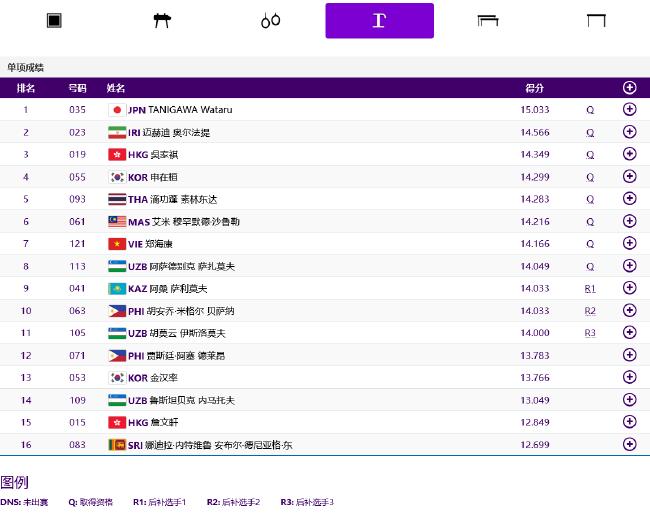This screenshot has width=650, height=516.
Task: Click score 12.699
Action: tap(535, 445)
